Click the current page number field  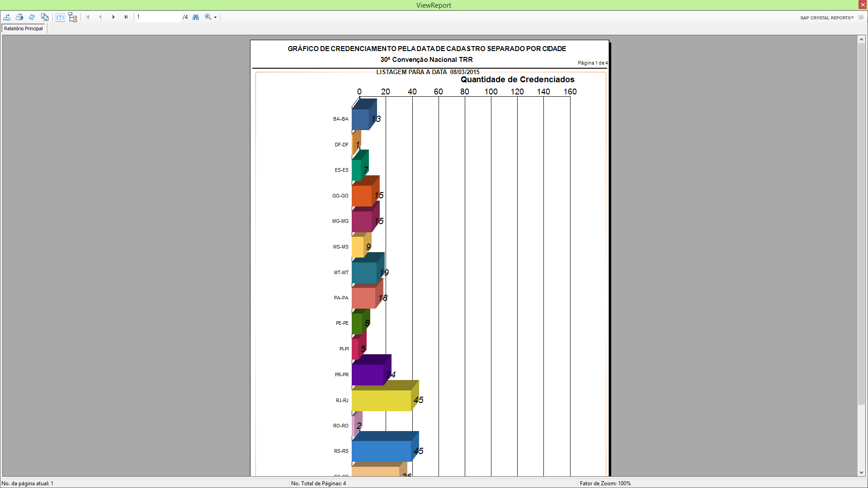pos(158,17)
